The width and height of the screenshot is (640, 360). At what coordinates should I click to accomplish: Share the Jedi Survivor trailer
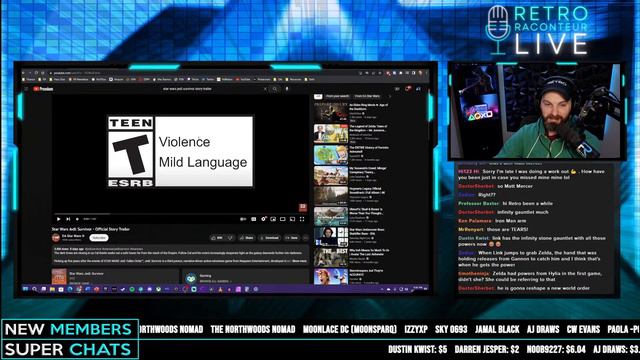pos(247,238)
